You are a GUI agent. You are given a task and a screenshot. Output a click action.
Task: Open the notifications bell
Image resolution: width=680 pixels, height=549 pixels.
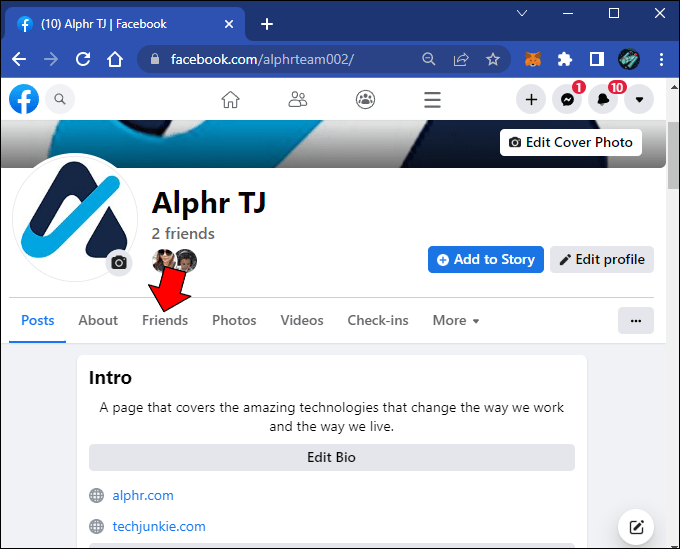[603, 100]
